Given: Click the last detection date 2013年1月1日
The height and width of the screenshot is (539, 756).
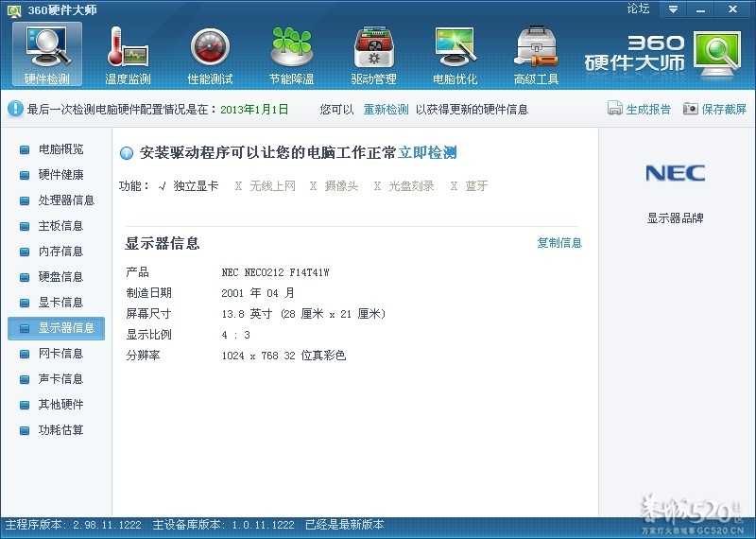Looking at the screenshot, I should pos(254,110).
